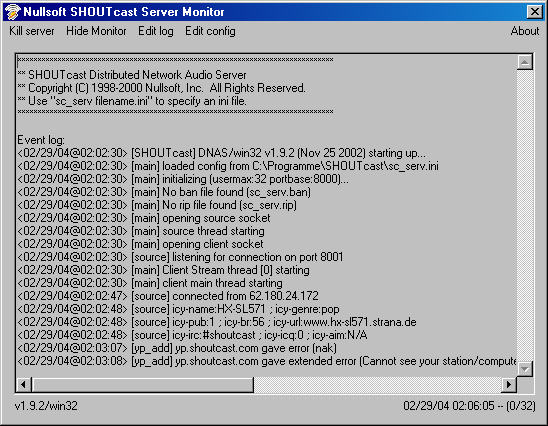Click the 'icy-irc:#shoutcast' log line

point(193,335)
